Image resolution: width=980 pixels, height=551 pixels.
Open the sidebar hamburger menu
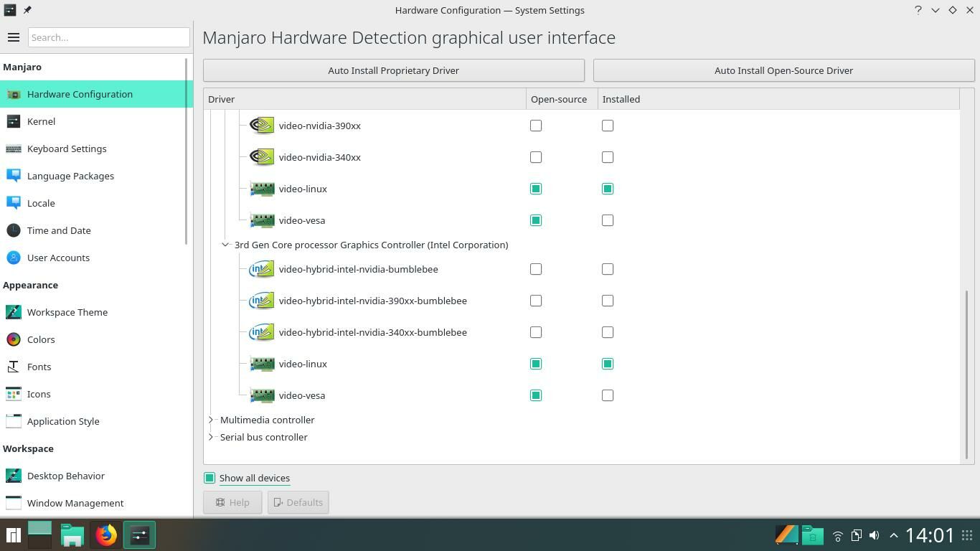[x=14, y=37]
